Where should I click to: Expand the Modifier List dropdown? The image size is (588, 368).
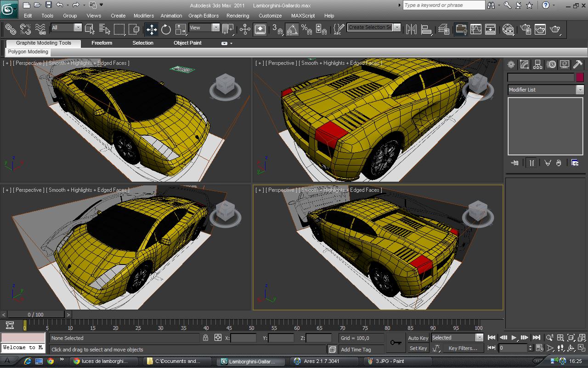click(580, 90)
